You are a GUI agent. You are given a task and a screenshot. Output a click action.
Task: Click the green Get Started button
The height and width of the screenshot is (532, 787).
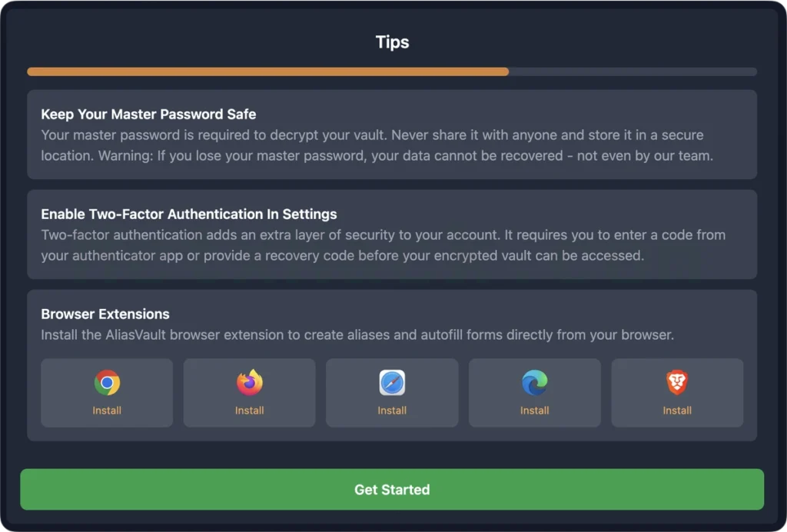[x=392, y=490]
